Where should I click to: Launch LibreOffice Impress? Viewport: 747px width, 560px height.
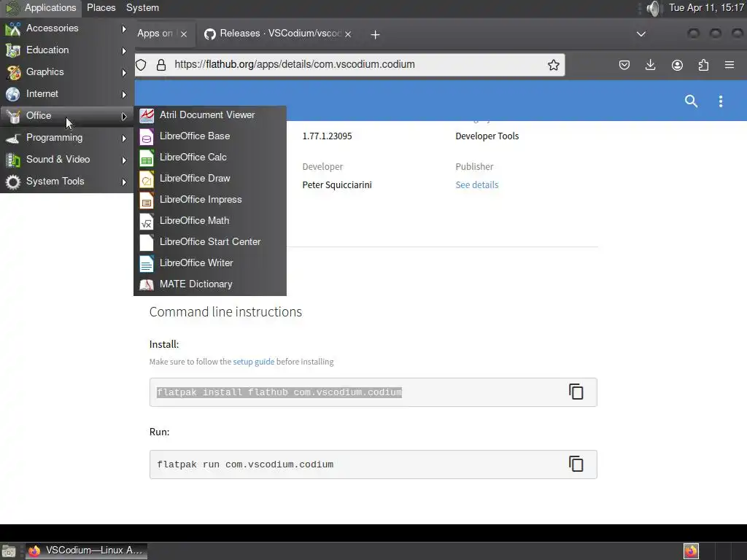[x=210, y=200]
